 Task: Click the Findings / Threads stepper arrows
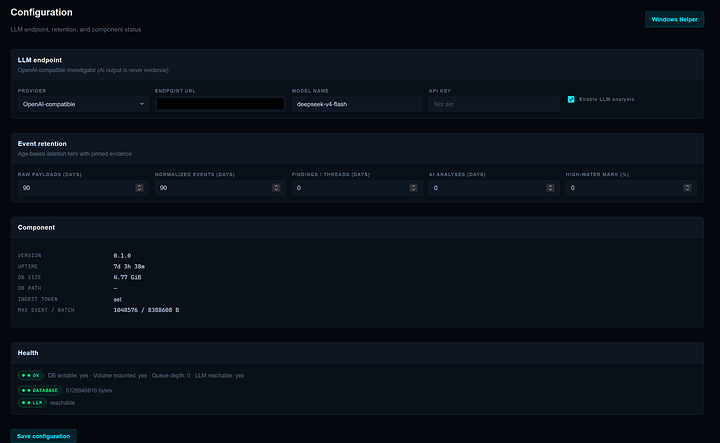[x=413, y=188]
